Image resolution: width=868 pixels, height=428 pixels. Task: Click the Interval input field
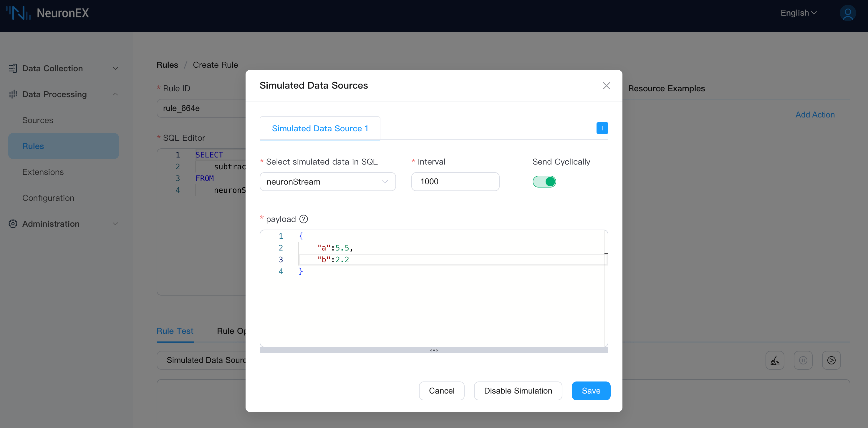455,182
